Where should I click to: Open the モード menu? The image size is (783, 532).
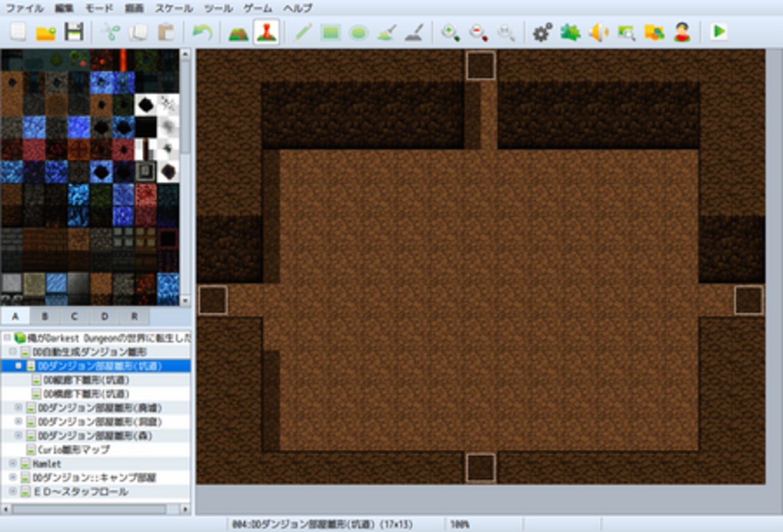[99, 8]
